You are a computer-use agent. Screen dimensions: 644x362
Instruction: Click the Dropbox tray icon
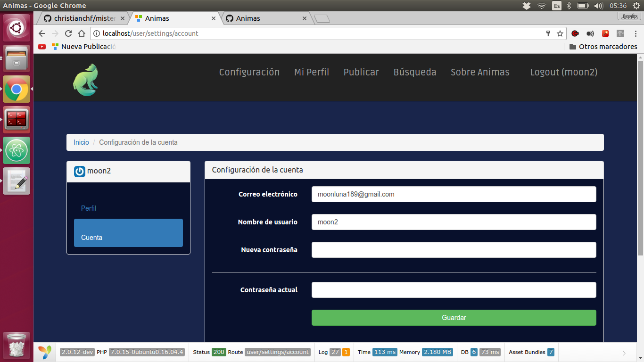click(x=527, y=6)
